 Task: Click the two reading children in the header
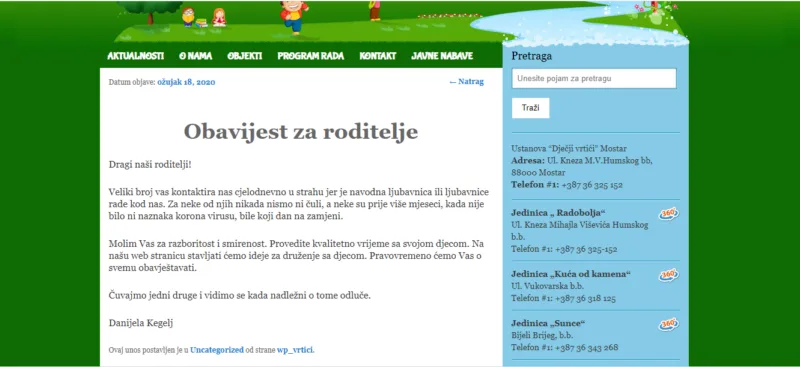click(204, 17)
